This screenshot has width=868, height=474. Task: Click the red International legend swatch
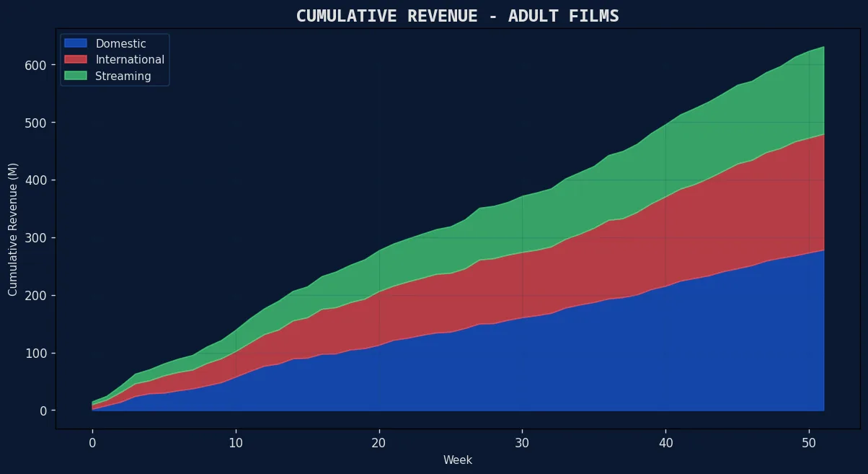(x=75, y=60)
